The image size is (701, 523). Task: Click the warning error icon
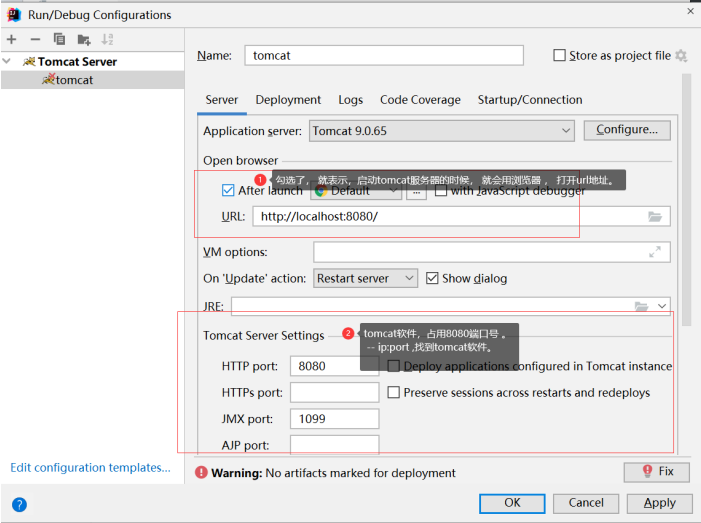pos(201,472)
